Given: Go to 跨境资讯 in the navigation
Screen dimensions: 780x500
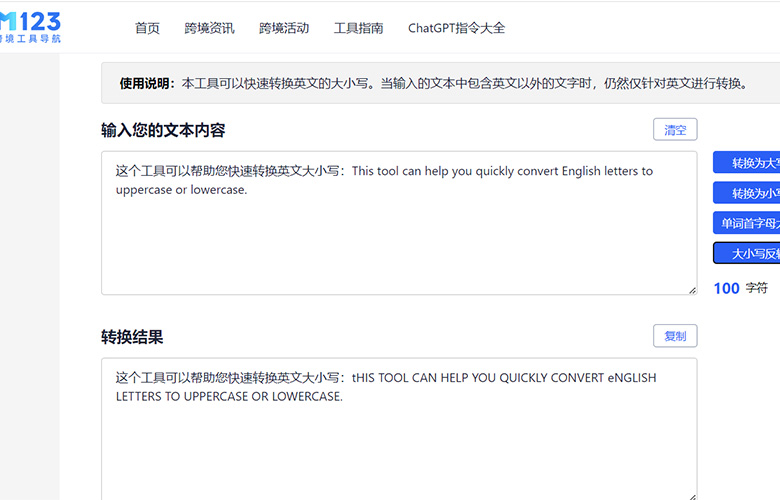Looking at the screenshot, I should (x=209, y=28).
